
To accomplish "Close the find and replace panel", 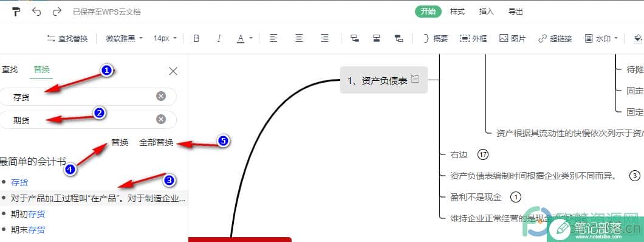I will [x=173, y=72].
